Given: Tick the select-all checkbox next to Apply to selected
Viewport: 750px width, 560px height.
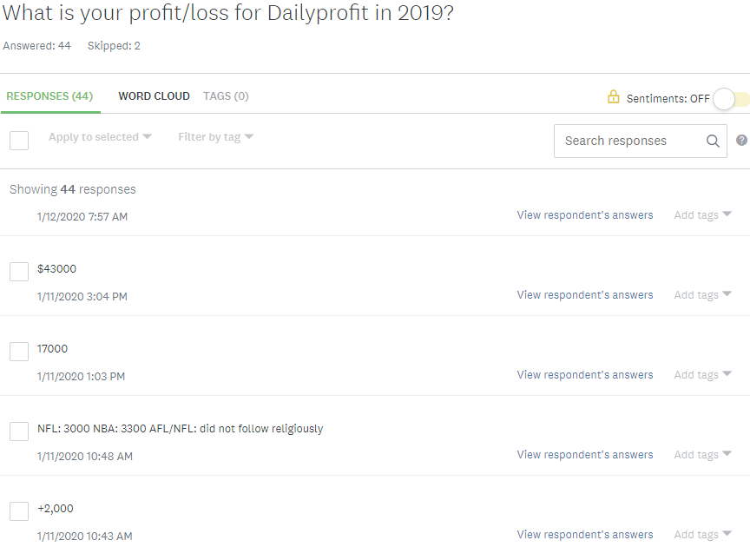Looking at the screenshot, I should [x=19, y=141].
